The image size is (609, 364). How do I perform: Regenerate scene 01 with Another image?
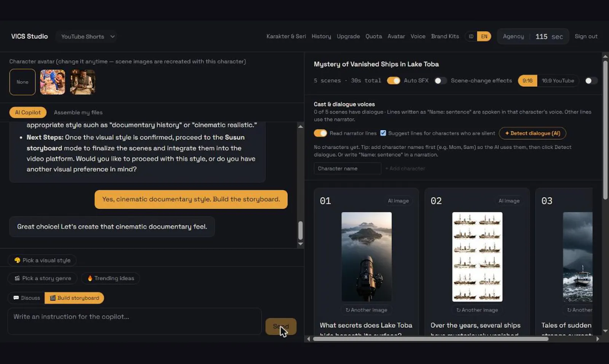(367, 310)
